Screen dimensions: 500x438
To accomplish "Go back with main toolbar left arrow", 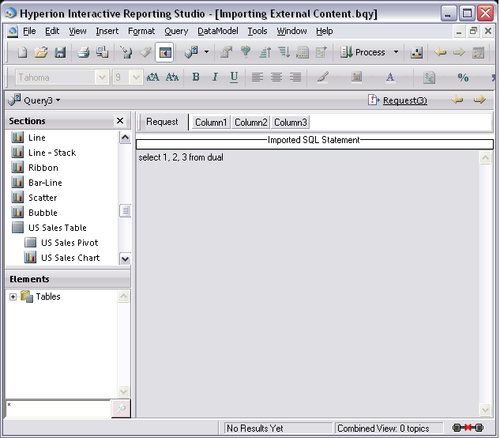I will click(440, 52).
